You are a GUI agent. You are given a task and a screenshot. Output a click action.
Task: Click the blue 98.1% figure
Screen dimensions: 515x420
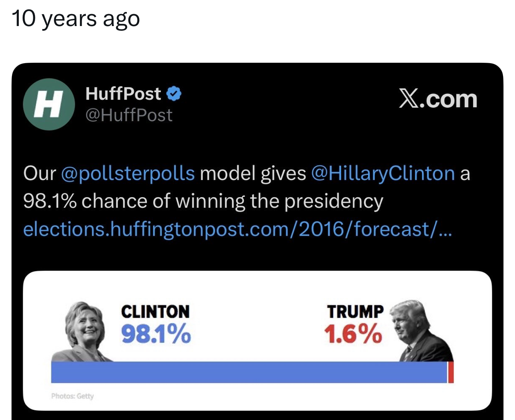coord(156,333)
